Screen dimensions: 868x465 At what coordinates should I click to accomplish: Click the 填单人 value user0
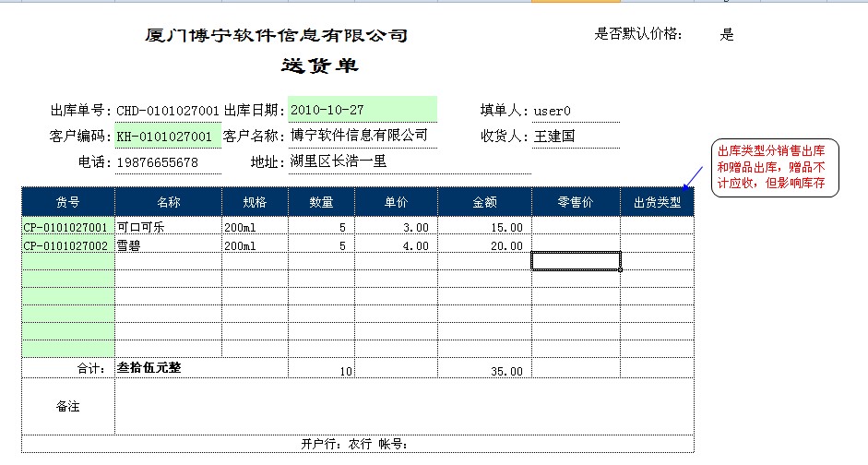[552, 111]
